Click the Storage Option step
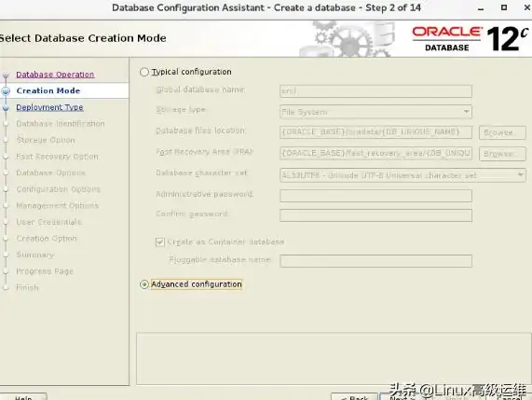Screen dimensions: 532x400 (46, 140)
